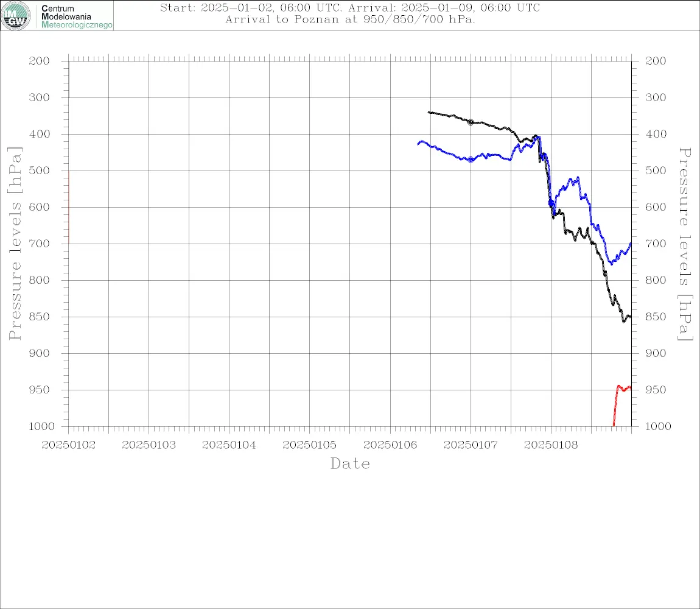This screenshot has width=700, height=609.
Task: Click the right Pressure levels [hPa] label
Action: pyautogui.click(x=685, y=244)
